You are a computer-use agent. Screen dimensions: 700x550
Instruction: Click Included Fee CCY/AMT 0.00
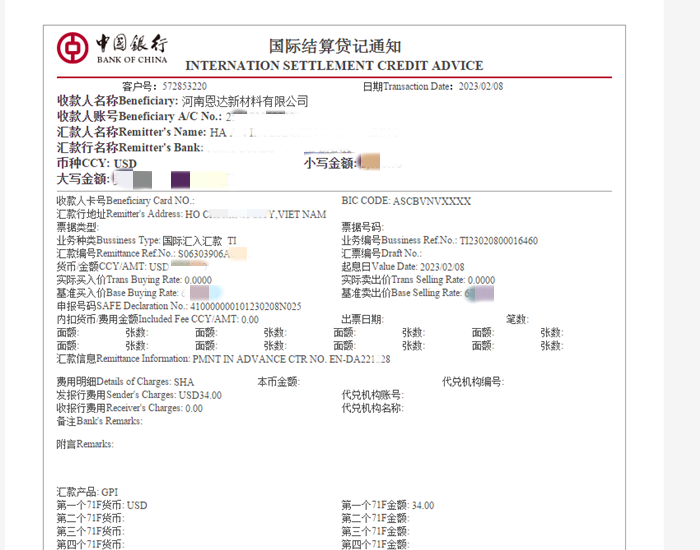pos(158,320)
